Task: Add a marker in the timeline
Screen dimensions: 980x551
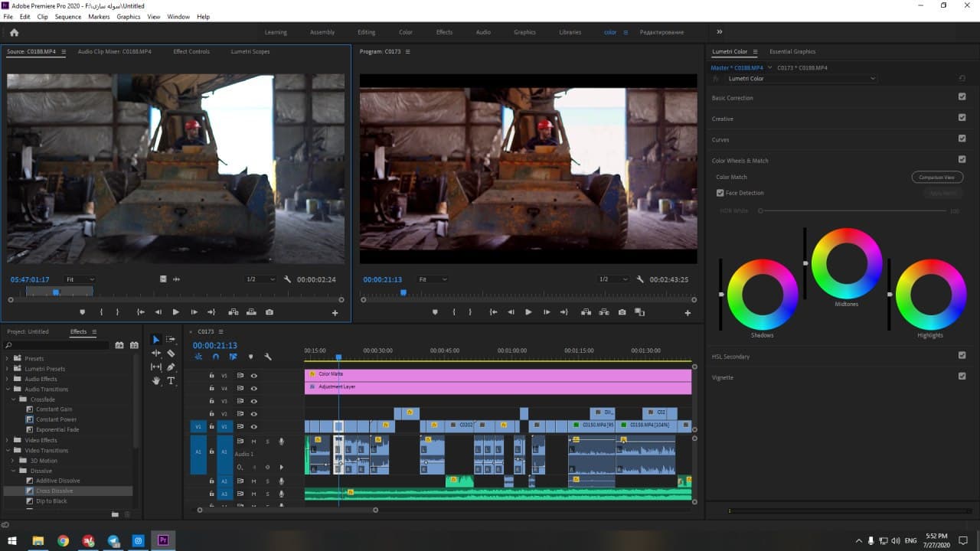Action: coord(250,357)
